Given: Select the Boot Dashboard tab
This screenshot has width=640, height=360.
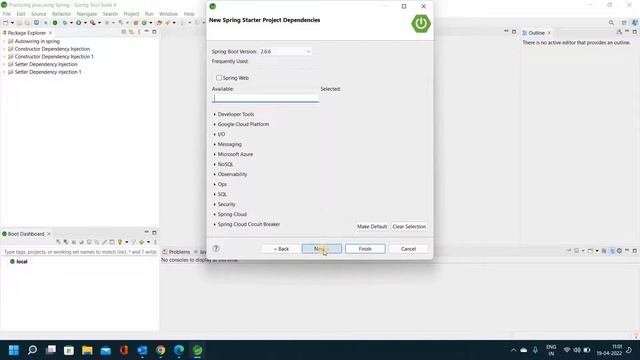Looking at the screenshot, I should pos(26,234).
